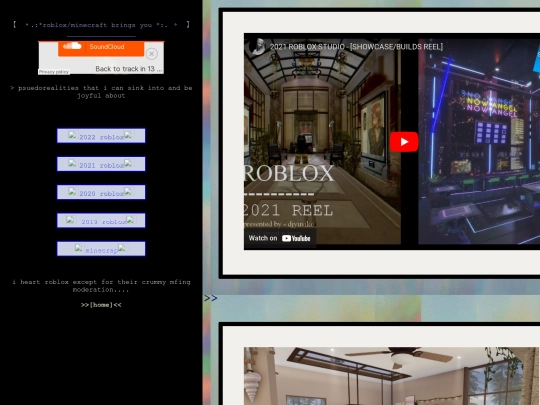Open the YouTube channel avatar icon
The height and width of the screenshot is (405, 540).
(x=257, y=46)
